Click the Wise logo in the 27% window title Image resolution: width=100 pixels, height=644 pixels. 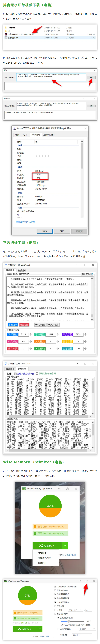[x=5, y=581]
